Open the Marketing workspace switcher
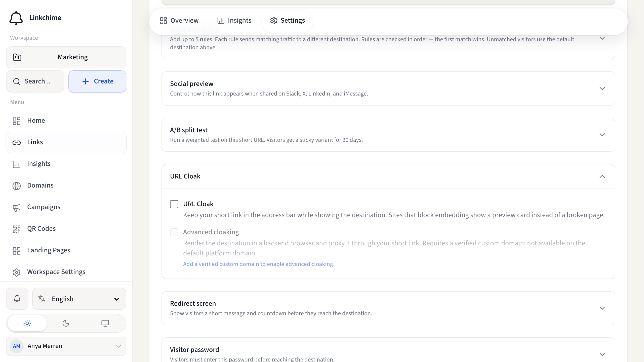Viewport: 644px width, 362px height. pos(66,57)
